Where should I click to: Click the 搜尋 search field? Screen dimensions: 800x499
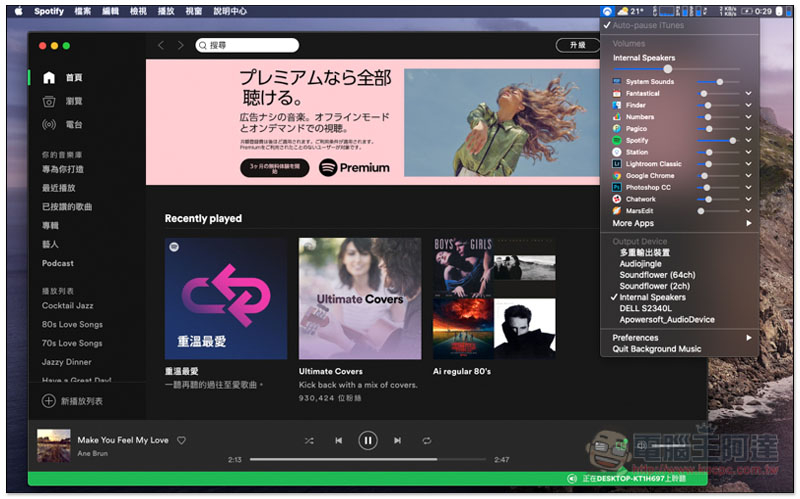coord(247,45)
